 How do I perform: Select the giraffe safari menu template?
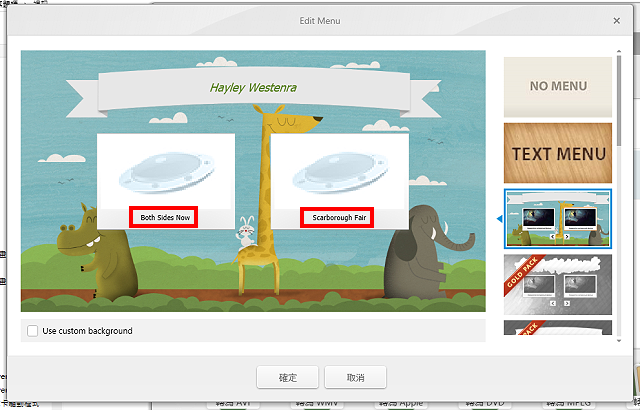[558, 219]
